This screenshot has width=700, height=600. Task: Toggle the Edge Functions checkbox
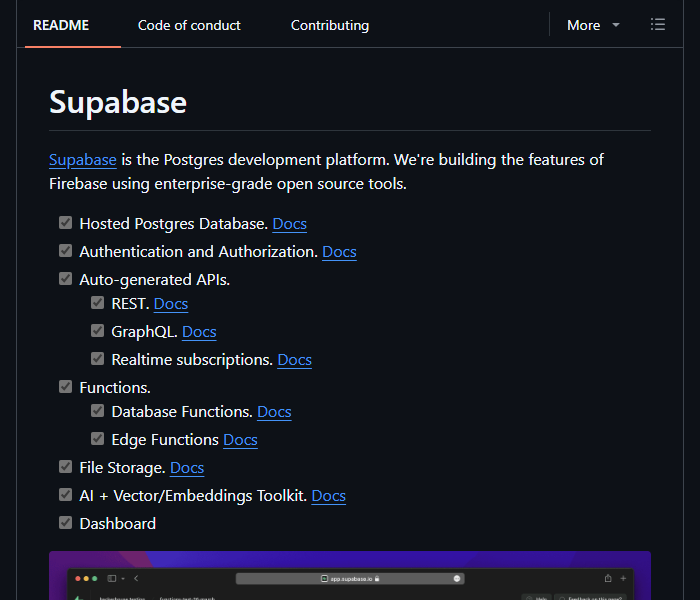(97, 439)
